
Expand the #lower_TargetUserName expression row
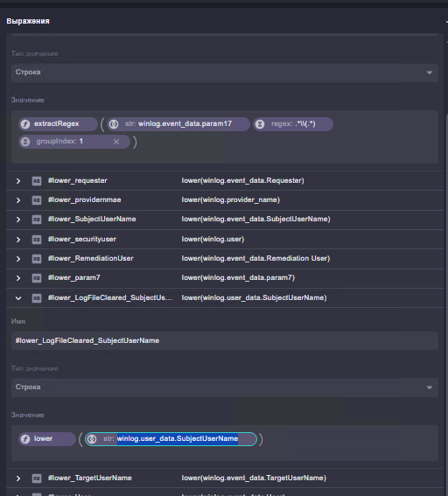click(x=18, y=479)
